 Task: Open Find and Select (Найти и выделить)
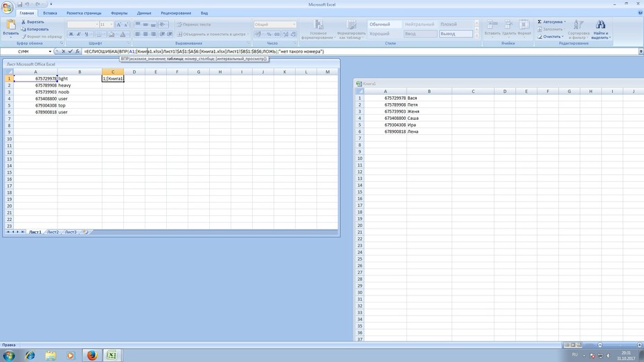[x=601, y=29]
